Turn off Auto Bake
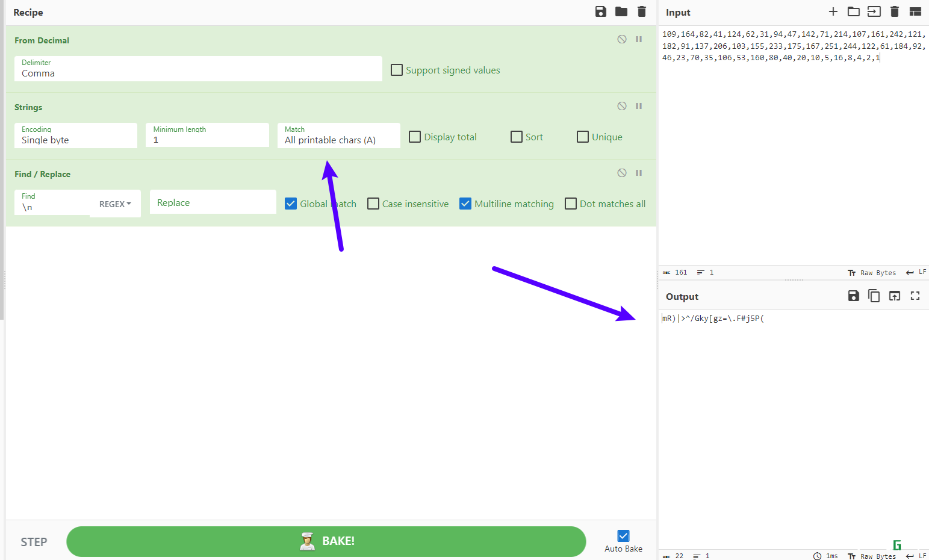 coord(624,536)
